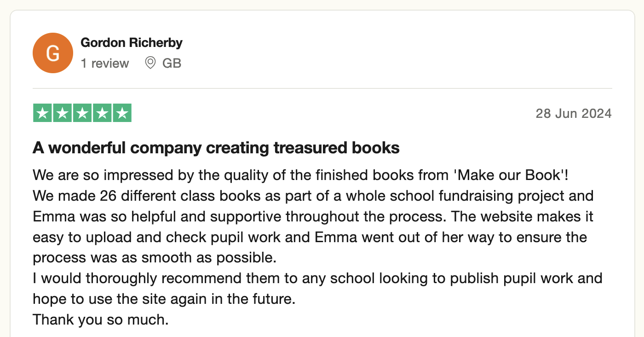The image size is (644, 337).
Task: Click the line about 26 different class books
Action: pos(313,196)
